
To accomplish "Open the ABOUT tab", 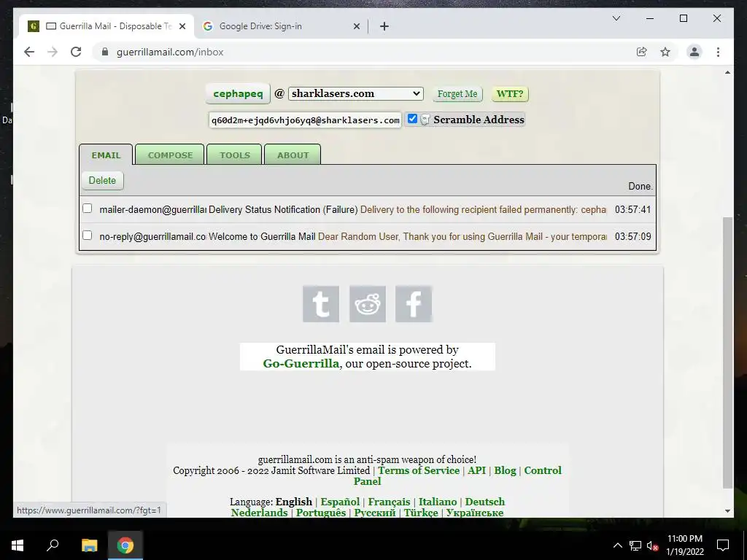I will (293, 155).
